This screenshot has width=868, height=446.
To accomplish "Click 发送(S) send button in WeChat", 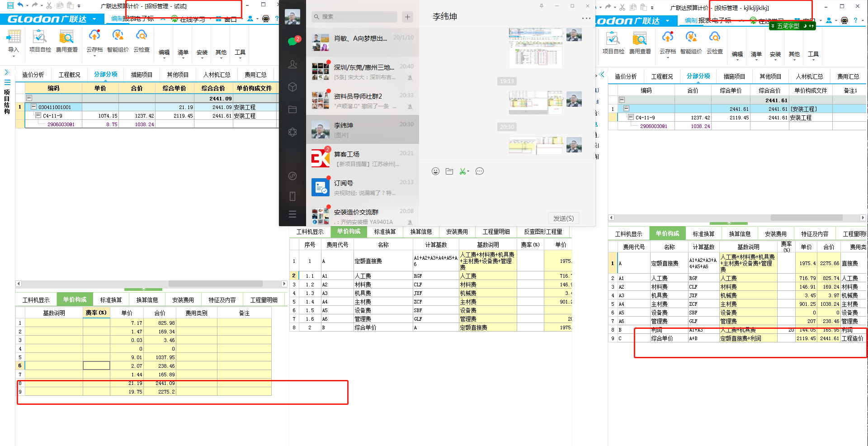I will click(563, 218).
